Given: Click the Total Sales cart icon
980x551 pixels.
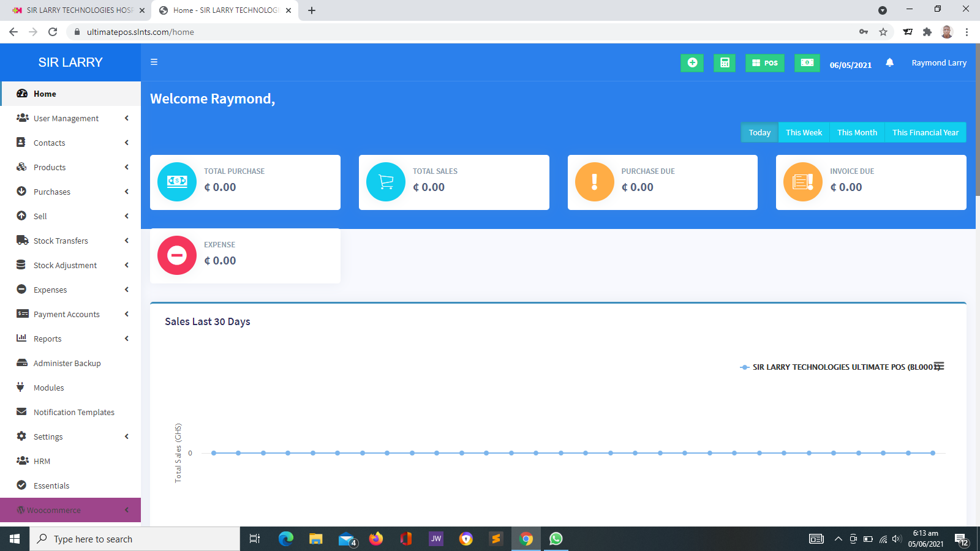Looking at the screenshot, I should [386, 182].
